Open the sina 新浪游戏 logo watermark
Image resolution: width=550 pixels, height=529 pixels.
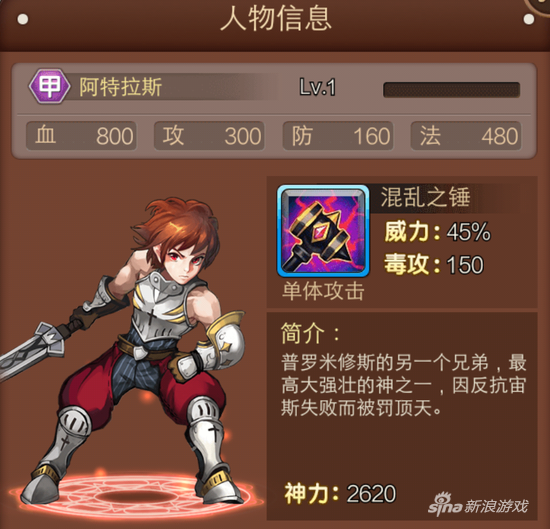[x=478, y=504]
